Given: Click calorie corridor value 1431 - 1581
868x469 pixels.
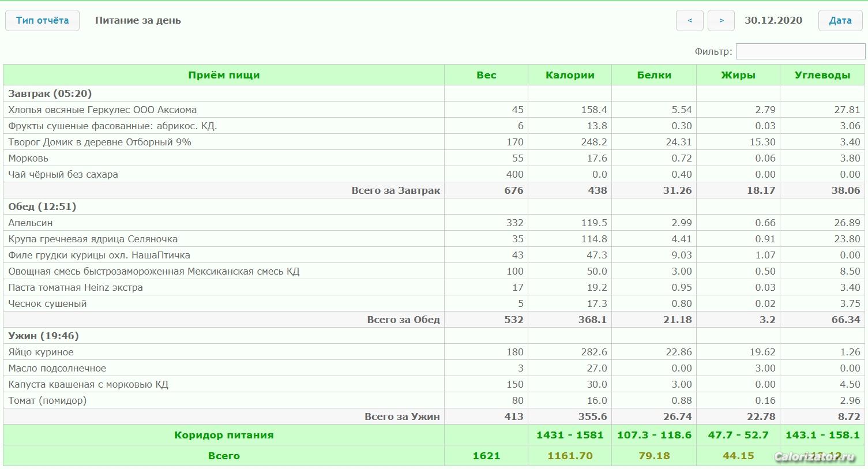Looking at the screenshot, I should pyautogui.click(x=570, y=435).
